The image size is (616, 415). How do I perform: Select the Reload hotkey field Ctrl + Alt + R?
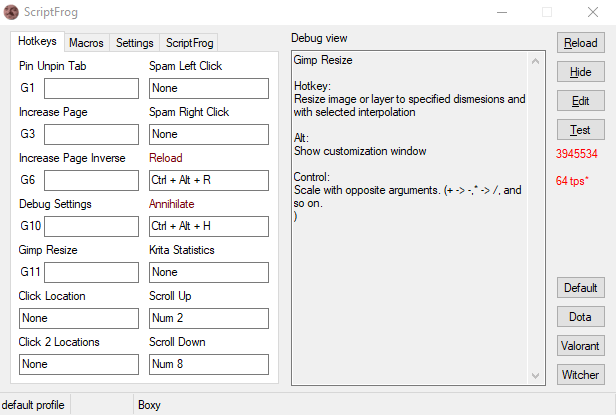click(x=209, y=180)
